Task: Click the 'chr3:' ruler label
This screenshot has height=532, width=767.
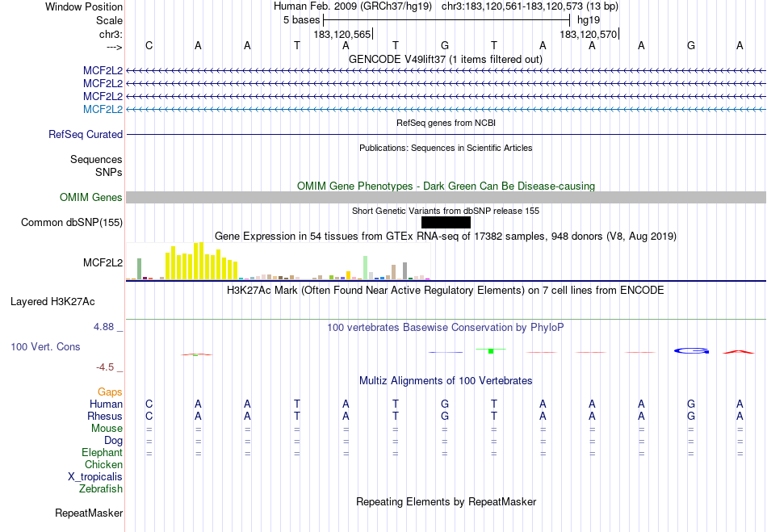Action: point(111,34)
